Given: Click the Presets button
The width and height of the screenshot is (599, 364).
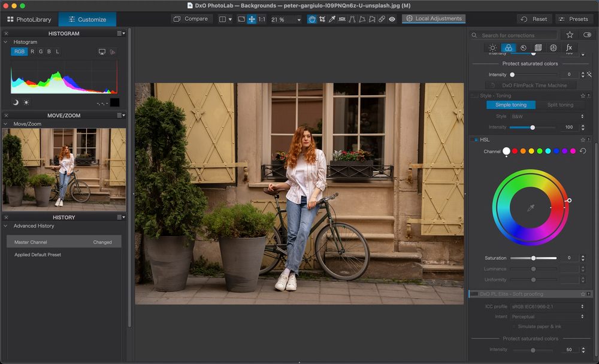Looking at the screenshot, I should pos(573,19).
